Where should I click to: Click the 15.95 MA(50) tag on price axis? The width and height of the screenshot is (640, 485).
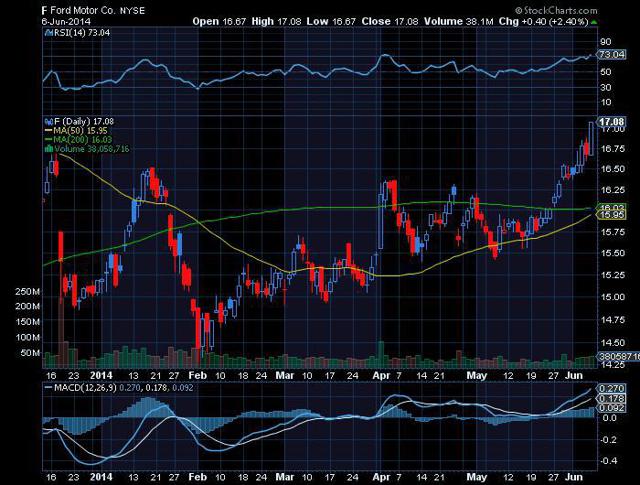[x=611, y=215]
